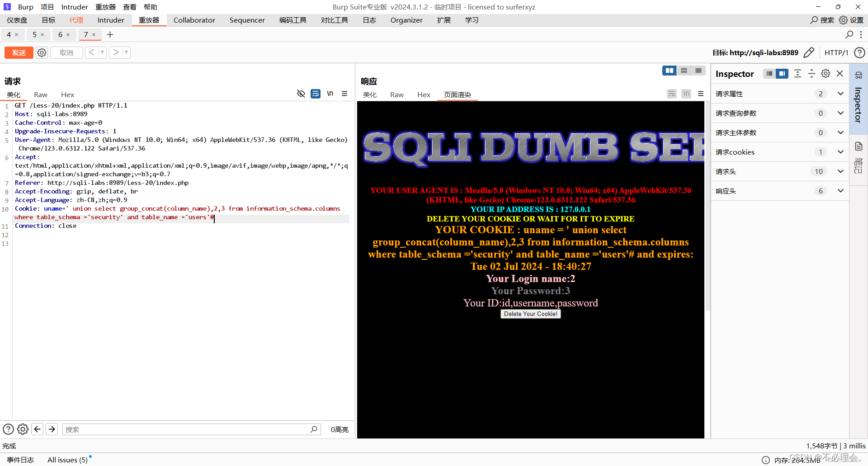This screenshot has height=466, width=868.
Task: Close the Inspector panel with the X icon
Action: [840, 73]
